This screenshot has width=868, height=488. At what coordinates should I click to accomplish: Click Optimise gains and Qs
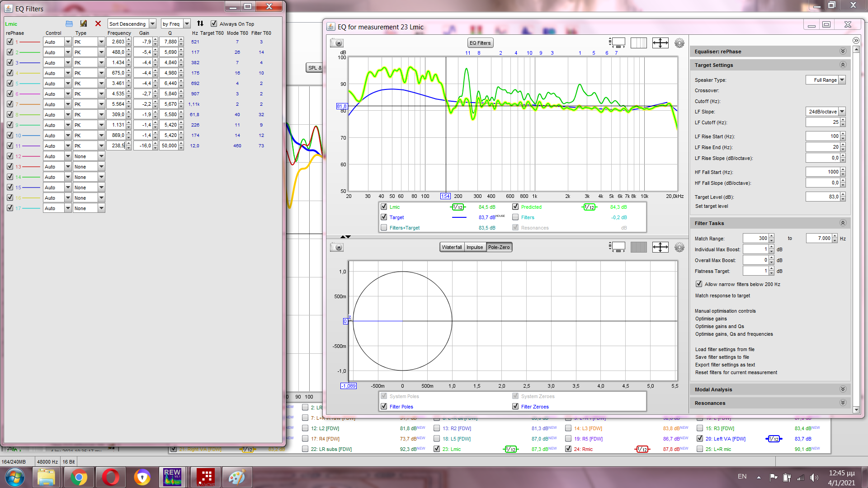[x=719, y=326]
